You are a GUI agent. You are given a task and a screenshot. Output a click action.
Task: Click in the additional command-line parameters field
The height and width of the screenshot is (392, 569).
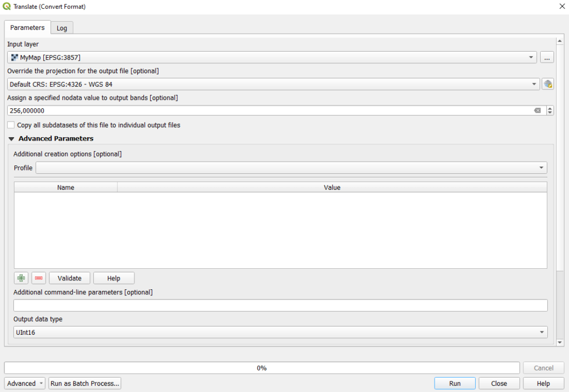tap(280, 305)
